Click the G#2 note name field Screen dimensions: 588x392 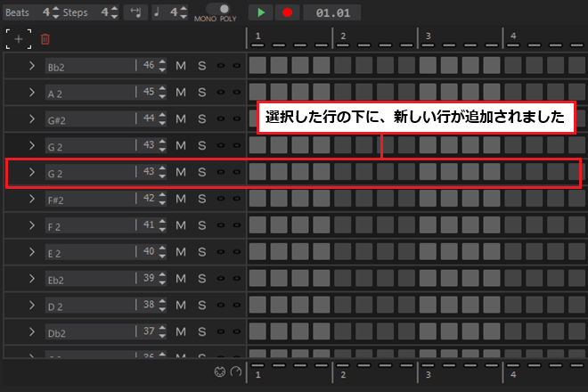click(89, 118)
